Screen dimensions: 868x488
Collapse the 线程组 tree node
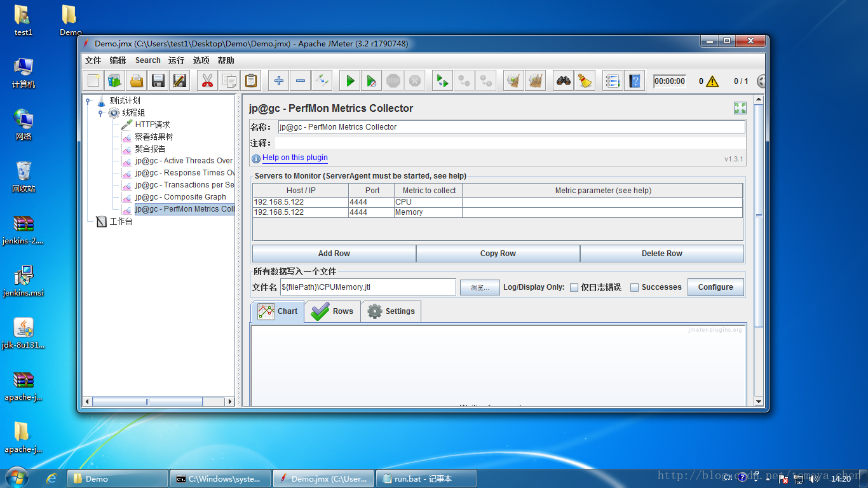click(x=100, y=113)
